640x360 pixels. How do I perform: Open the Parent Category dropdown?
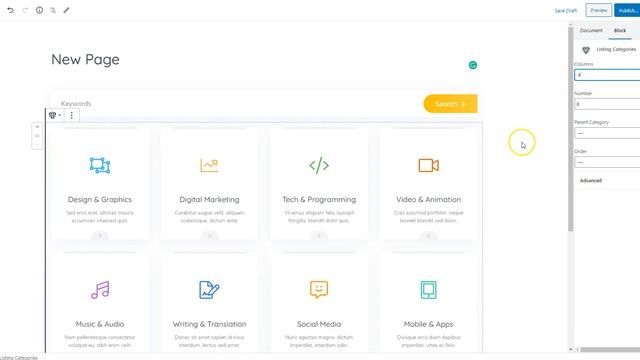coord(607,133)
